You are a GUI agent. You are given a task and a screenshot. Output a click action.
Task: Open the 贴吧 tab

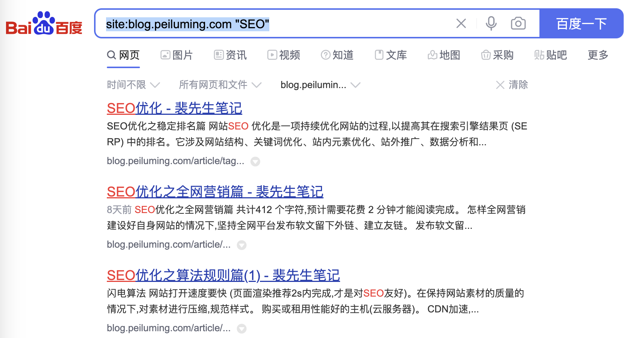[550, 55]
